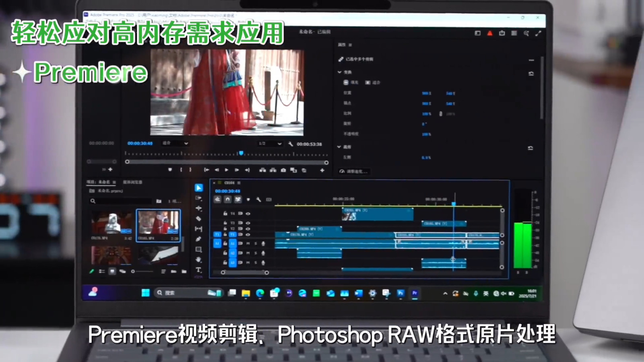The height and width of the screenshot is (362, 644).
Task: Click the Lift button
Action: tap(263, 170)
